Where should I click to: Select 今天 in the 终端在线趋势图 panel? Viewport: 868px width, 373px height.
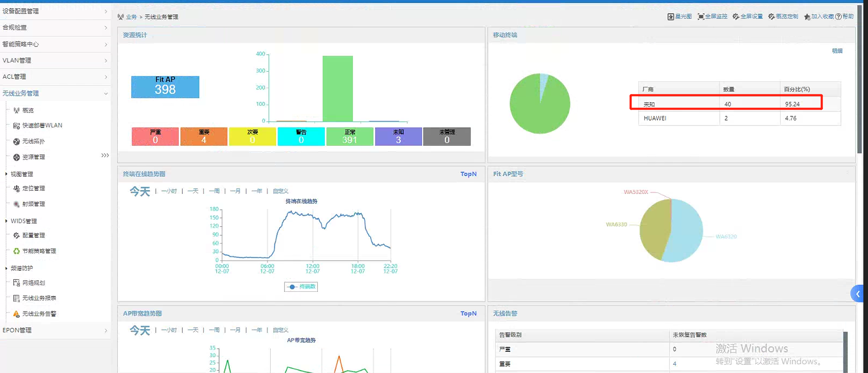click(140, 192)
